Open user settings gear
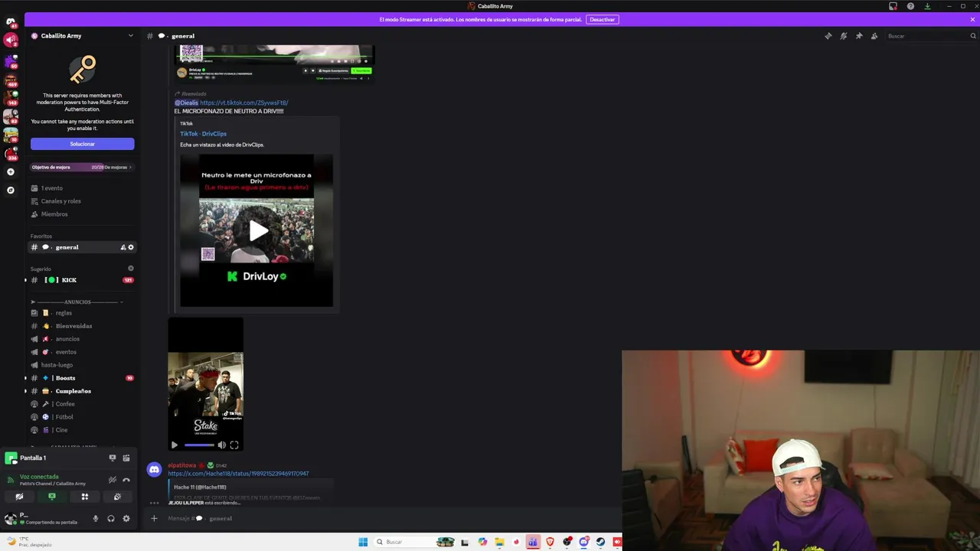The image size is (980, 551). pyautogui.click(x=126, y=519)
